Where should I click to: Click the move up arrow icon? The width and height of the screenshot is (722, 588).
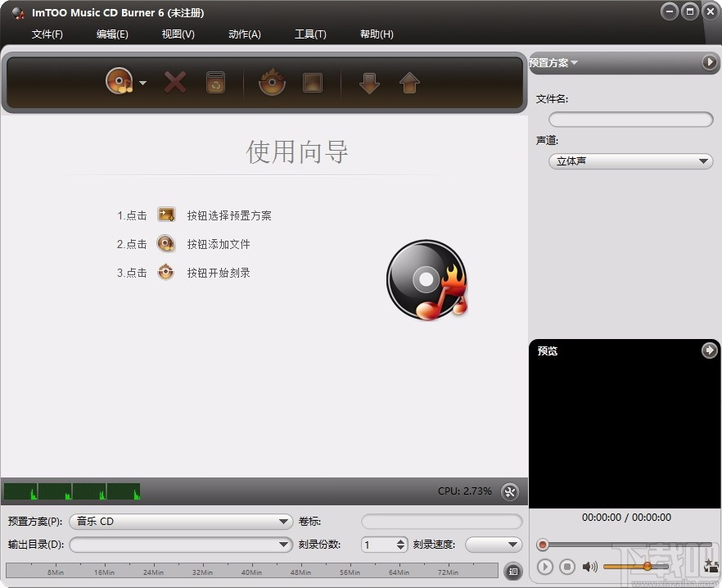coord(409,82)
